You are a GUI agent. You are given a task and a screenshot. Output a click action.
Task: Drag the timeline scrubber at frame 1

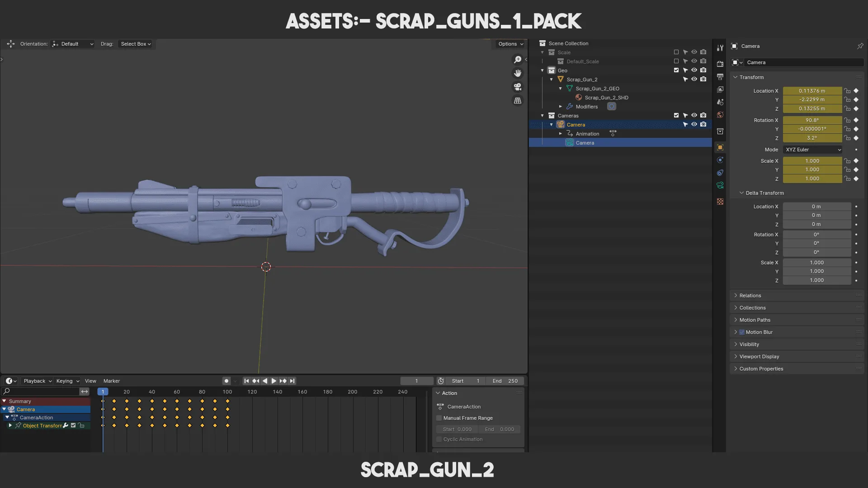coord(103,392)
